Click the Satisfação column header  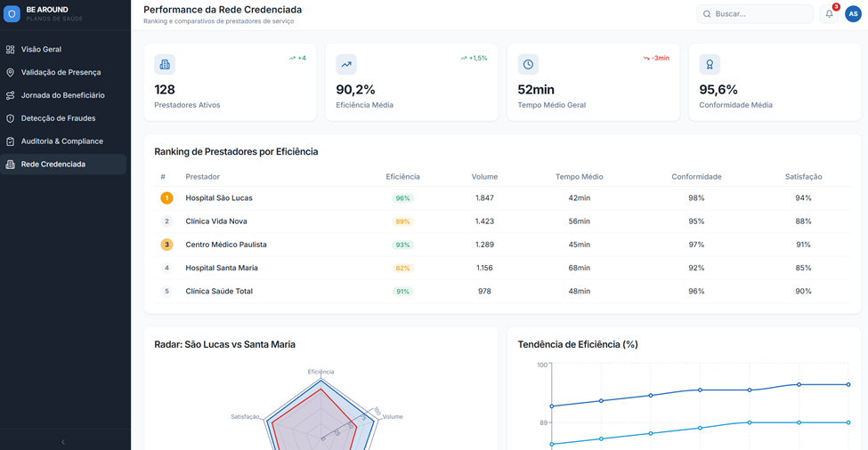(x=803, y=177)
